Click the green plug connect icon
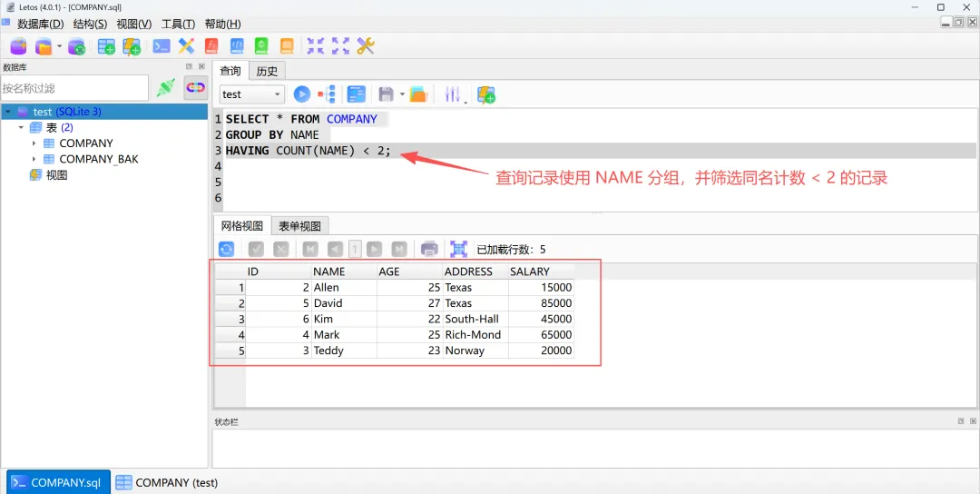This screenshot has height=494, width=980. (166, 87)
